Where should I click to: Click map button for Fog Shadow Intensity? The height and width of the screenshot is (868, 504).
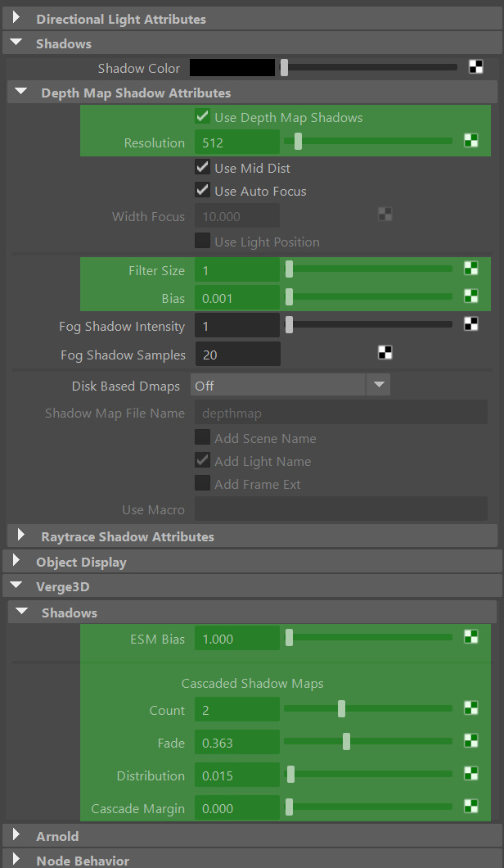[470, 323]
